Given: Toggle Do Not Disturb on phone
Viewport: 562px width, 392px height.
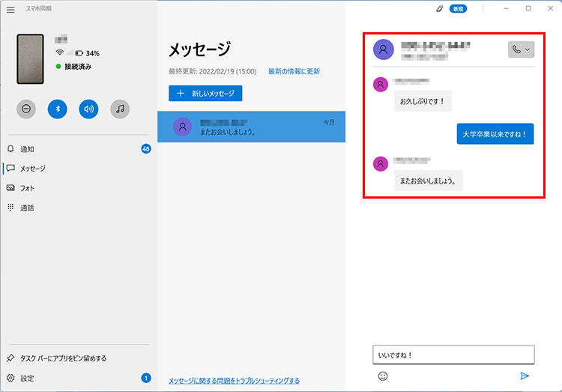Looking at the screenshot, I should coord(26,109).
